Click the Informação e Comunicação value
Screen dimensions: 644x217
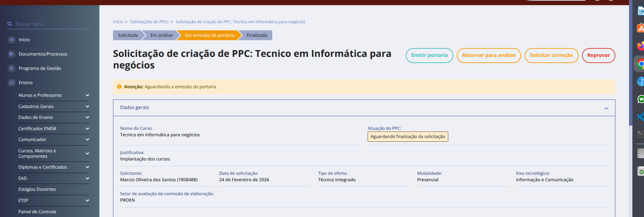tap(545, 180)
